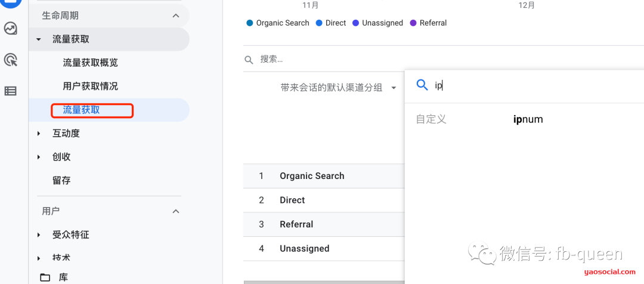The width and height of the screenshot is (644, 284).
Task: Open the 互动度 menu item
Action: click(x=66, y=133)
